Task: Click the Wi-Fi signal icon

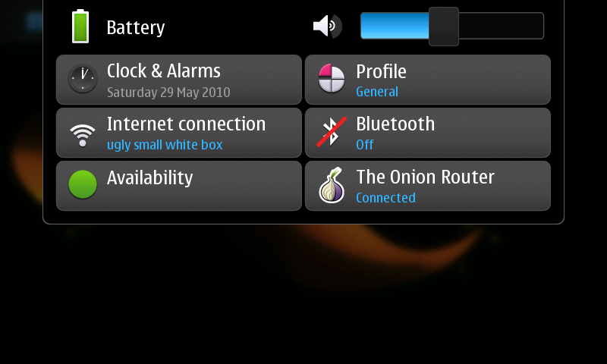Action: pyautogui.click(x=83, y=135)
